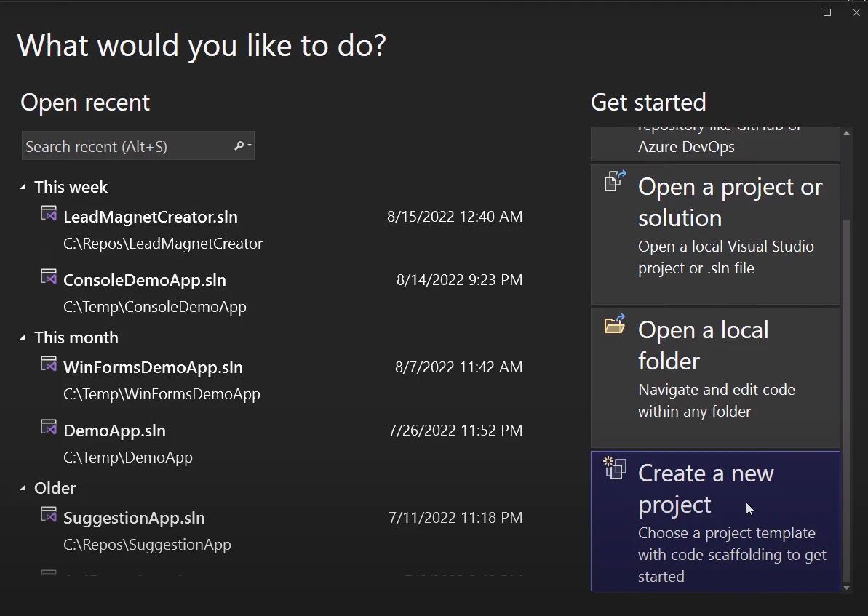Image resolution: width=868 pixels, height=616 pixels.
Task: Click the Open a project or solution icon
Action: tap(615, 181)
